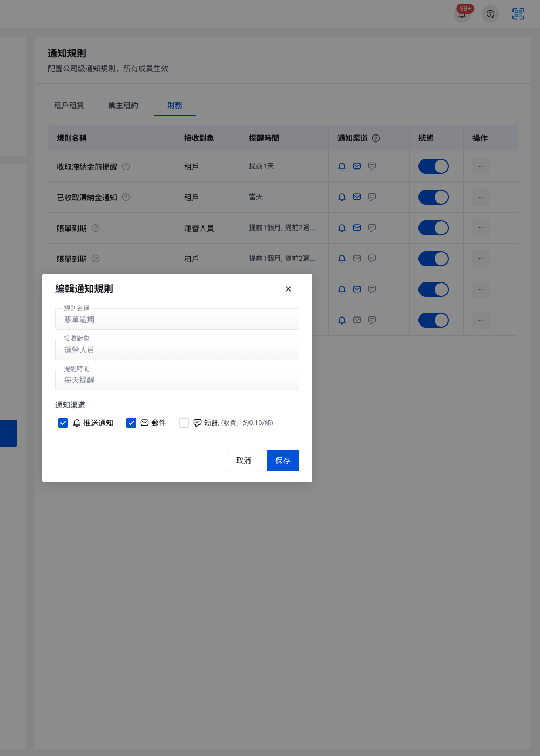This screenshot has width=540, height=756.
Task: Click help icon beside 已收取滯納金通知
Action: 126,197
